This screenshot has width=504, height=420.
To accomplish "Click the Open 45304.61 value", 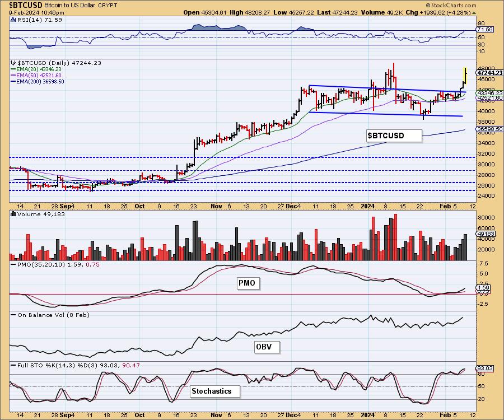I will click(x=205, y=12).
